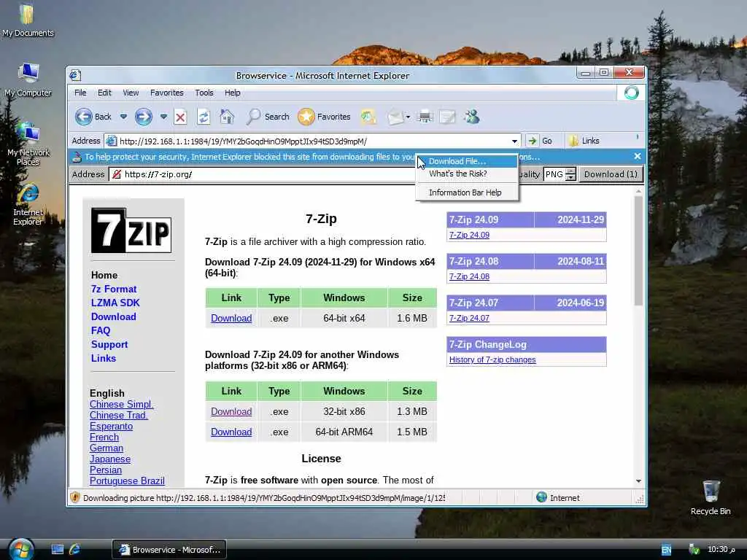Open the Windows Start orb
The width and height of the screenshot is (747, 560).
point(21,549)
